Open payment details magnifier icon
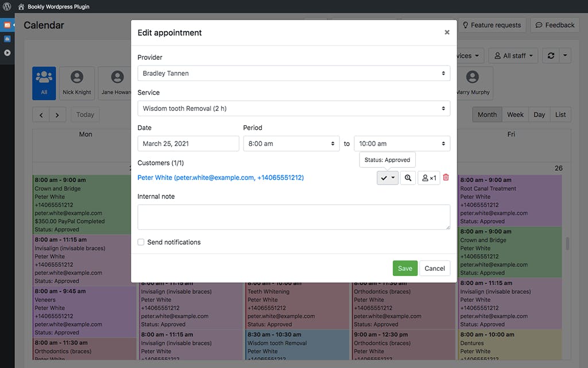The width and height of the screenshot is (588, 368). point(408,178)
